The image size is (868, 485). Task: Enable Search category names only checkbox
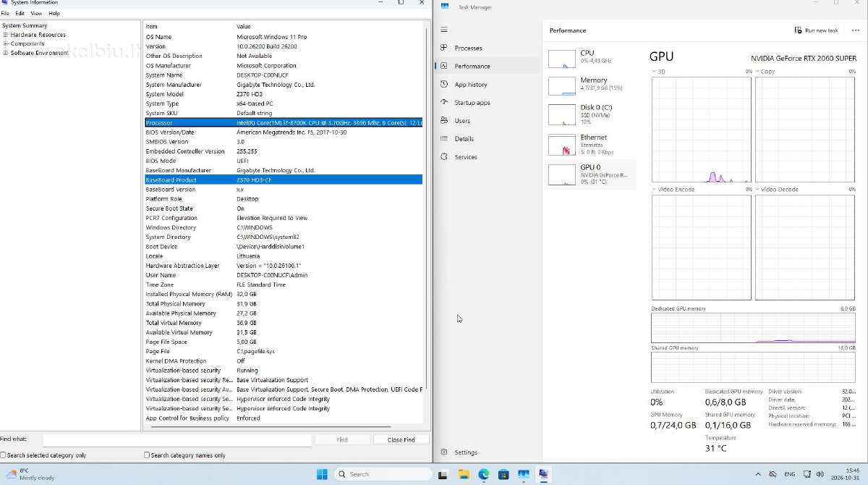pos(147,455)
